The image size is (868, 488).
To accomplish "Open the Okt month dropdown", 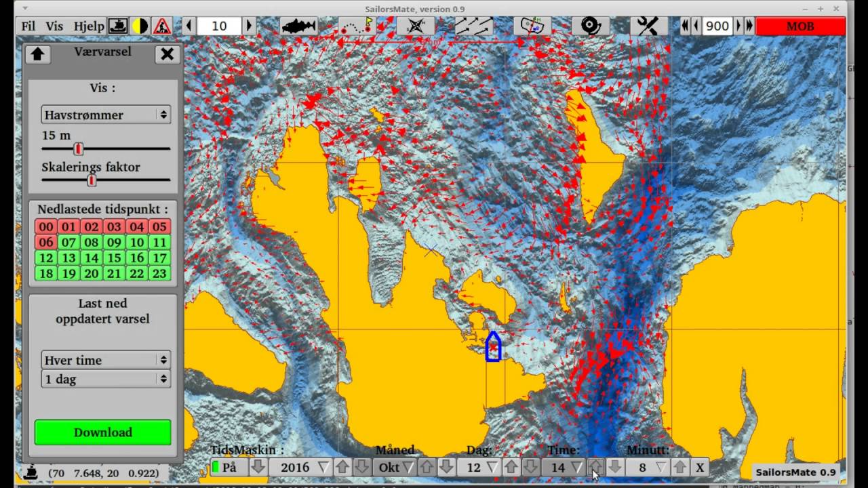I will [395, 468].
